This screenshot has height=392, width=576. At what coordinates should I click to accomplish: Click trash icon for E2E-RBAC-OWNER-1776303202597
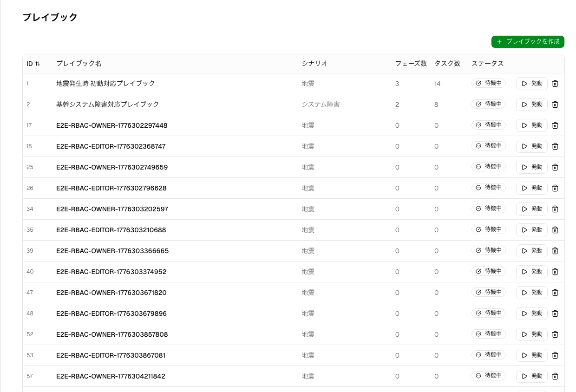(x=555, y=209)
